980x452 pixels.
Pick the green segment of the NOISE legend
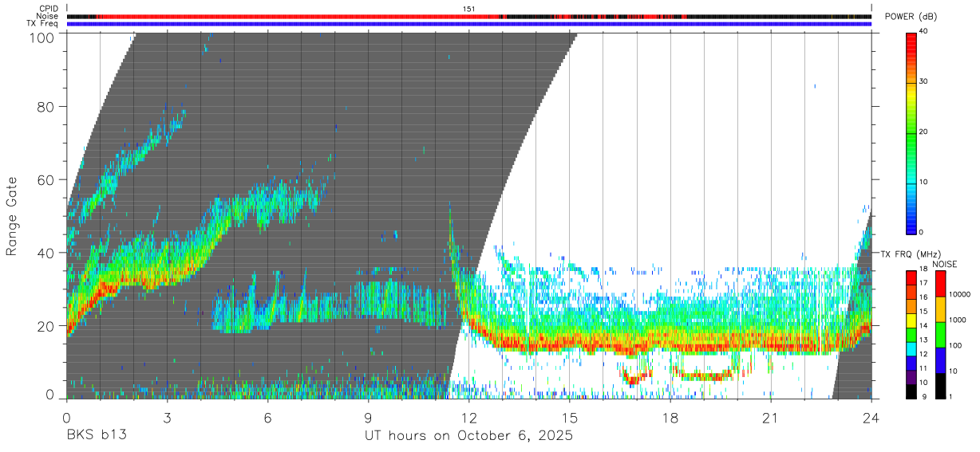940,335
